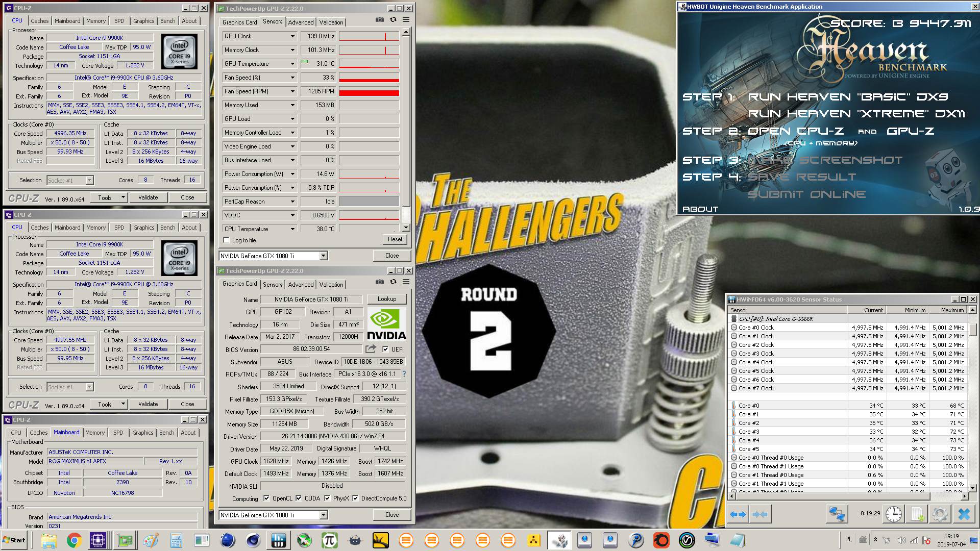Screen dimensions: 980x551
Task: Select the Advanced tab in GPU-Z Sensors window
Action: click(x=301, y=22)
